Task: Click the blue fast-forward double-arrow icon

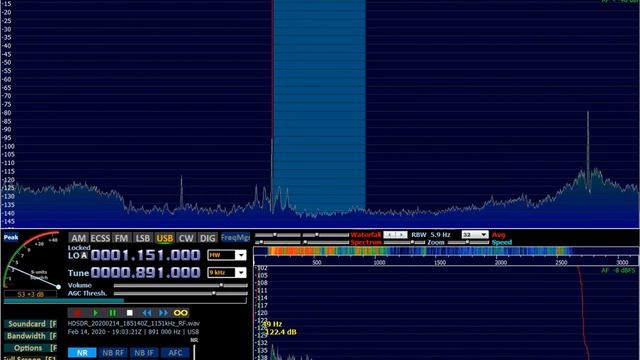Action: tap(164, 313)
